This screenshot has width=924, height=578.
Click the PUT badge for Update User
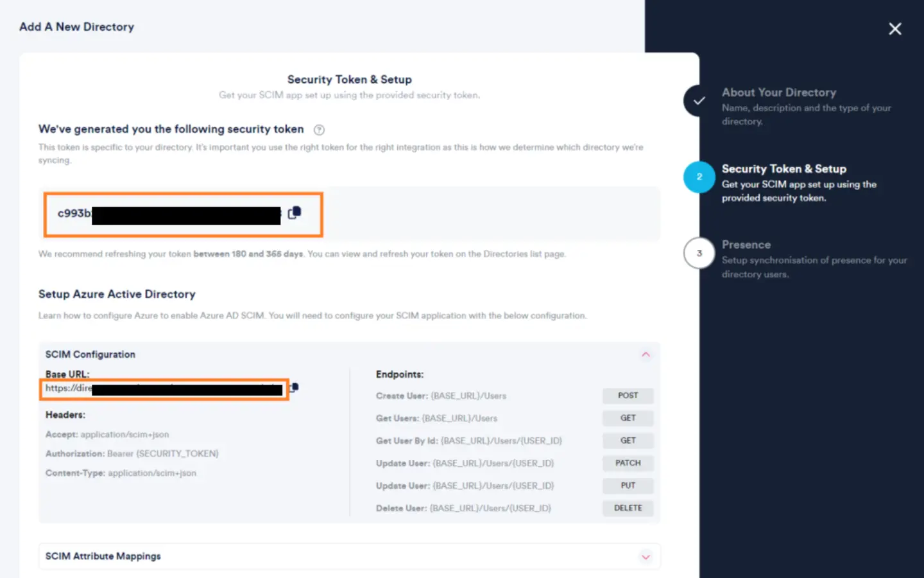click(628, 486)
